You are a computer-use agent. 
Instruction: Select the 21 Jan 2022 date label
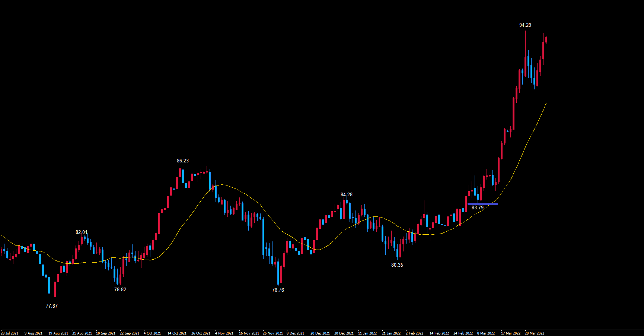[391, 333]
